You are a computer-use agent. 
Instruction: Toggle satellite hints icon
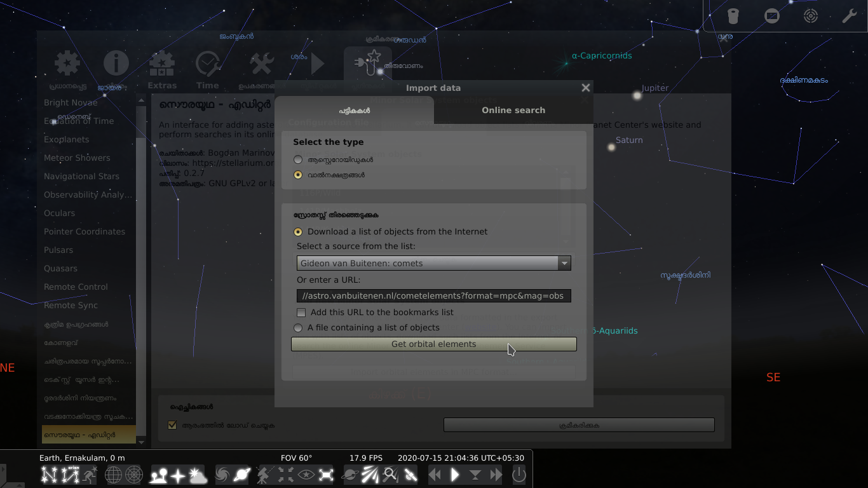click(x=410, y=475)
